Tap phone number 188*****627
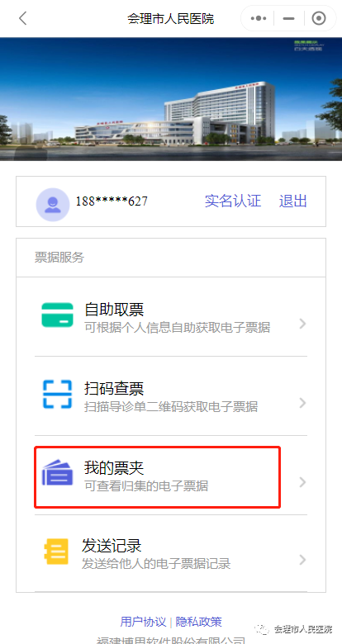Image resolution: width=342 pixels, height=644 pixels. click(112, 201)
